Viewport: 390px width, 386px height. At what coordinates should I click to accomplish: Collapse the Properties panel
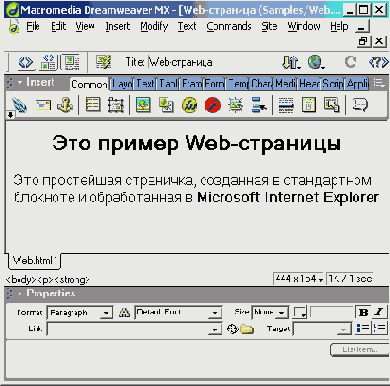20,293
